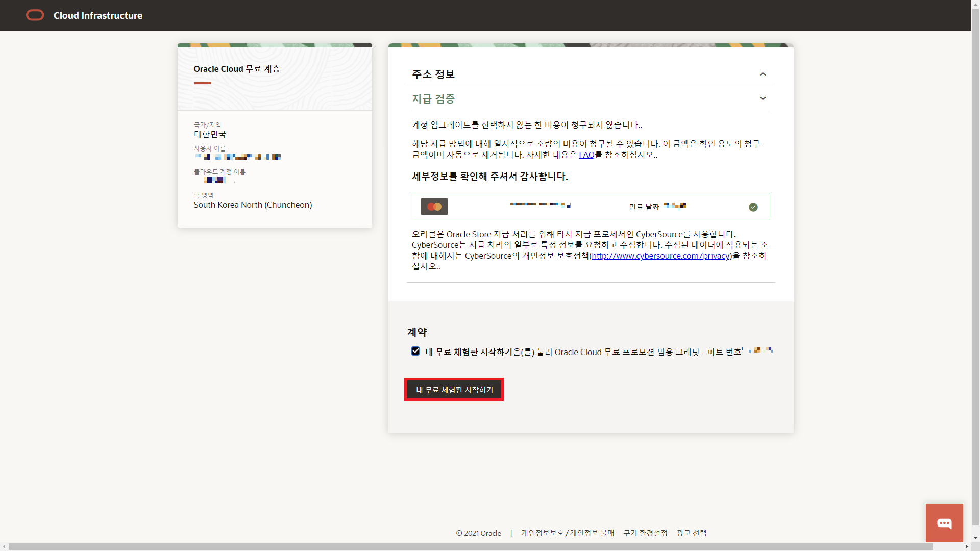The width and height of the screenshot is (980, 551).
Task: Click the vertical scrollbar down arrow
Action: point(975,538)
